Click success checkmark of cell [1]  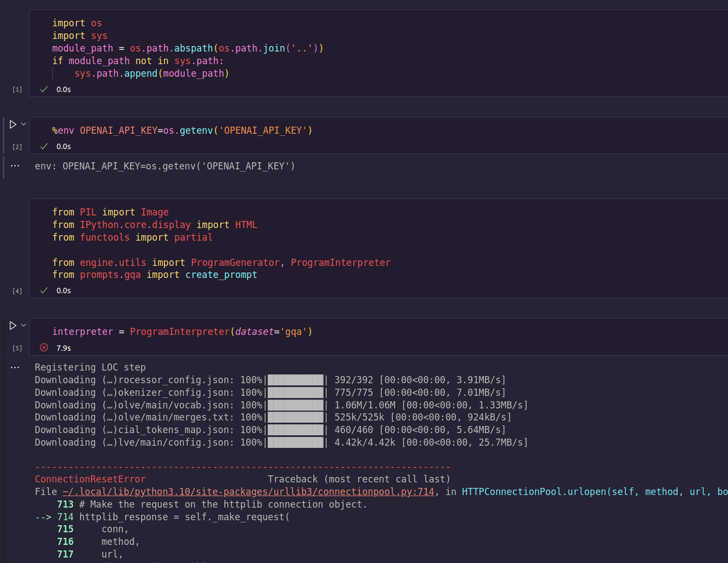pyautogui.click(x=44, y=89)
